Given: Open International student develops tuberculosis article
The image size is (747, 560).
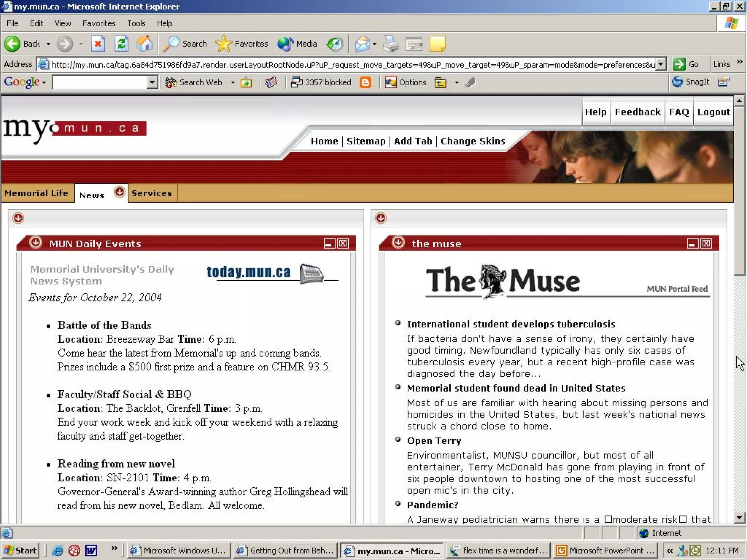Looking at the screenshot, I should [511, 324].
